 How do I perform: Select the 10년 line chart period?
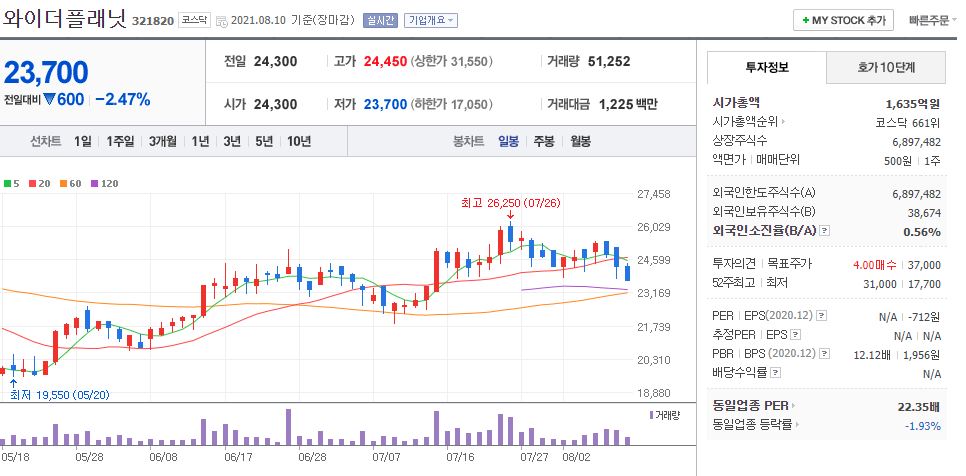[x=299, y=141]
